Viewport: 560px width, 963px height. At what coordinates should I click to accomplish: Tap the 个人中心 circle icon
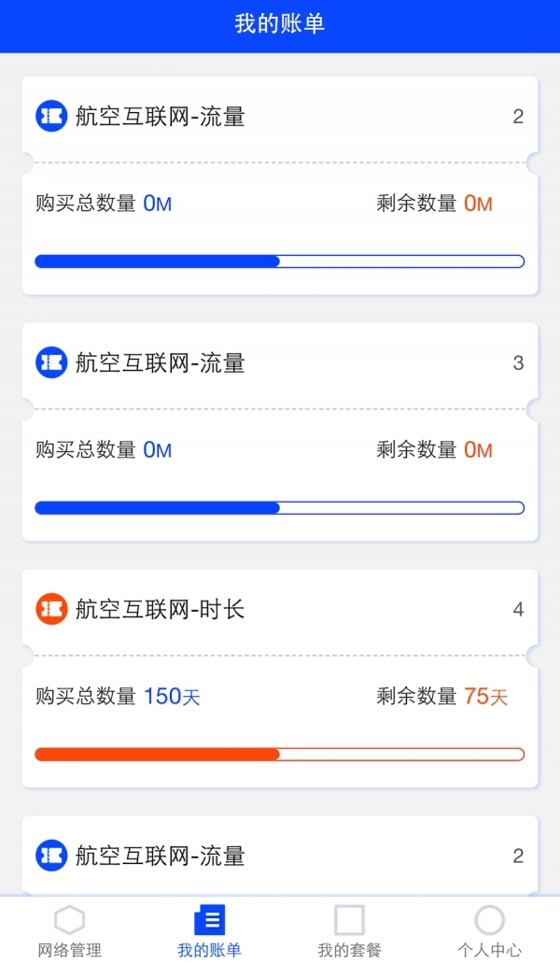click(x=489, y=920)
